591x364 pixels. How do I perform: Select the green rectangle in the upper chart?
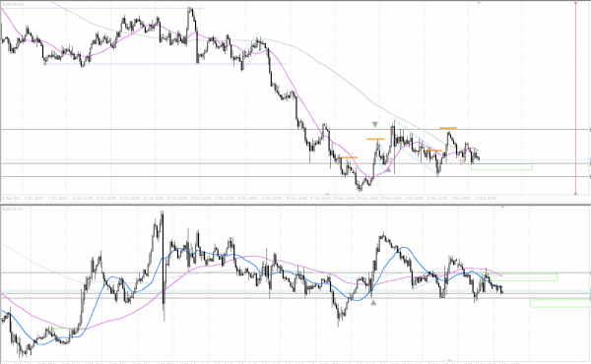coord(501,166)
